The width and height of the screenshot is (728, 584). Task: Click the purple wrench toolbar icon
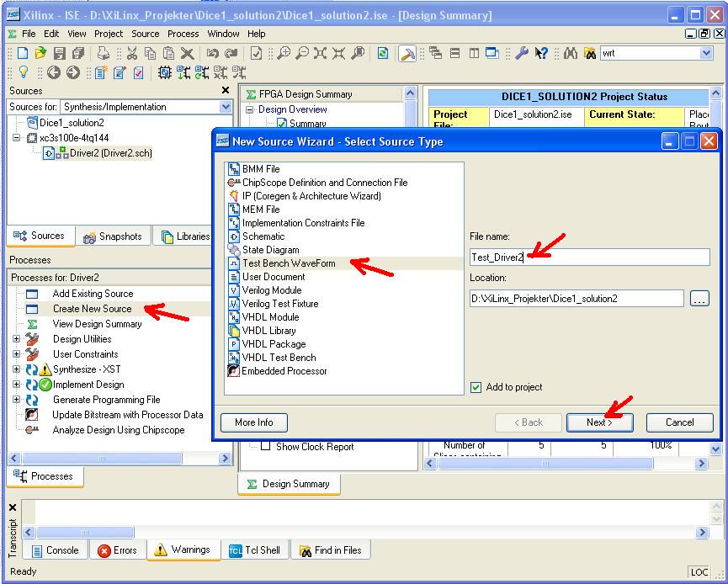click(x=522, y=53)
